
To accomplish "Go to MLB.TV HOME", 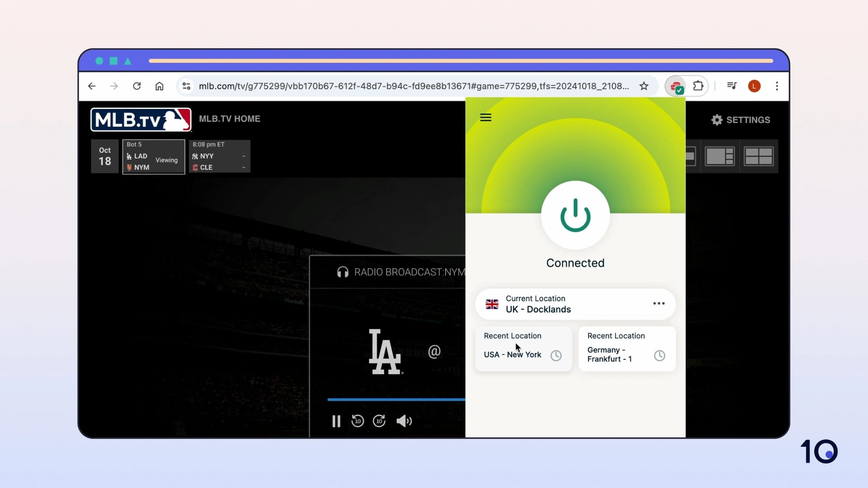I will (x=230, y=119).
